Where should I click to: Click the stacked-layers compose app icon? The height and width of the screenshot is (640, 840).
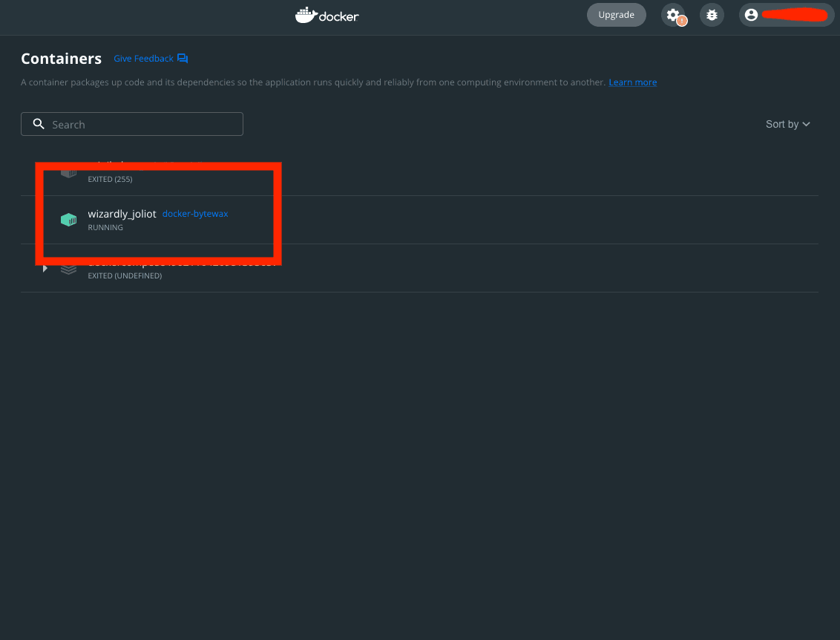pos(68,269)
